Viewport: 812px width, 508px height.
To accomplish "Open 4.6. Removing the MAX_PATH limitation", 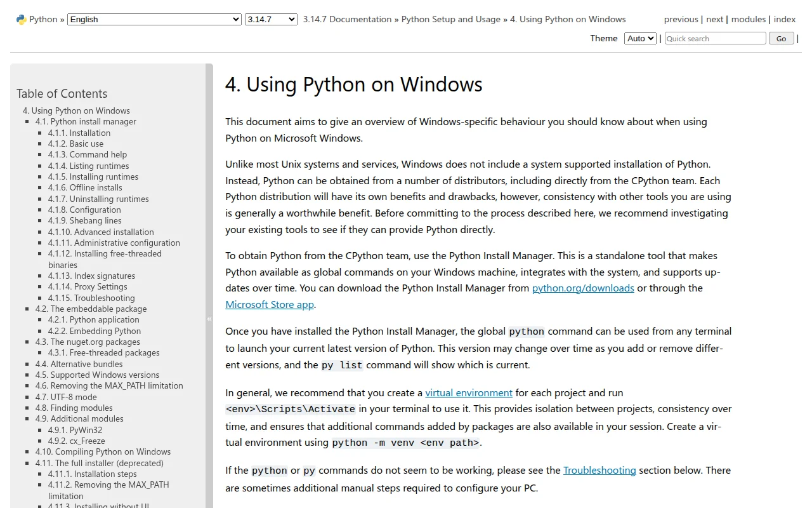I will [109, 385].
